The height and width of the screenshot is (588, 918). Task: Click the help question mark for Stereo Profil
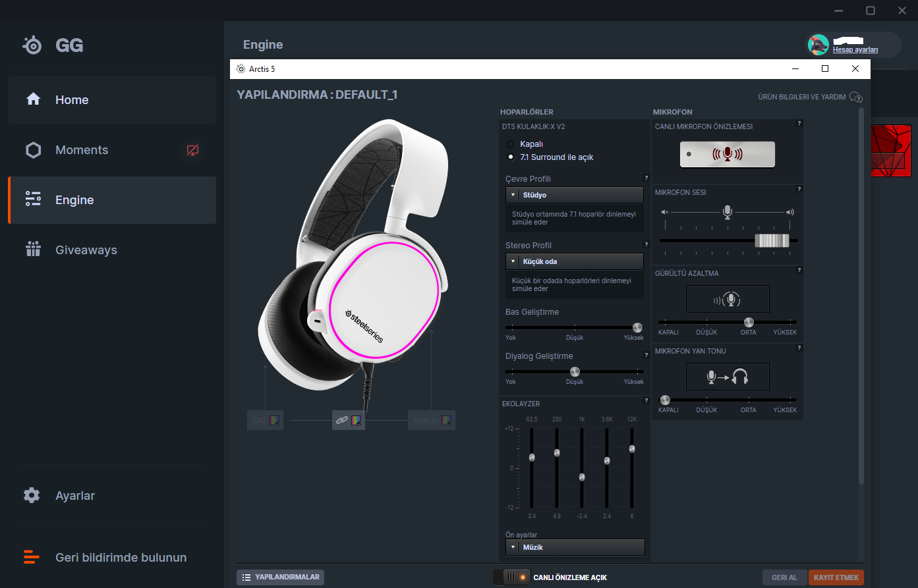[646, 244]
